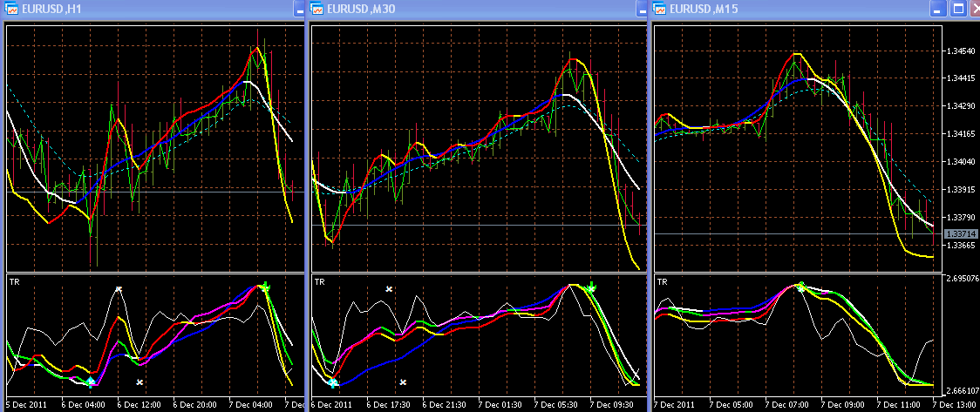The height and width of the screenshot is (412, 980).
Task: Click the TR label in the H1 indicator panel
Action: click(x=14, y=282)
